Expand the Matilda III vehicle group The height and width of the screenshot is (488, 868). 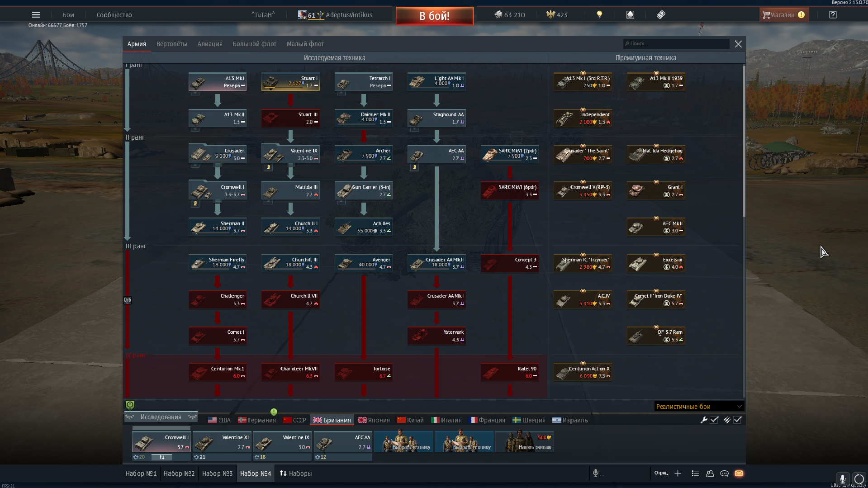click(268, 202)
